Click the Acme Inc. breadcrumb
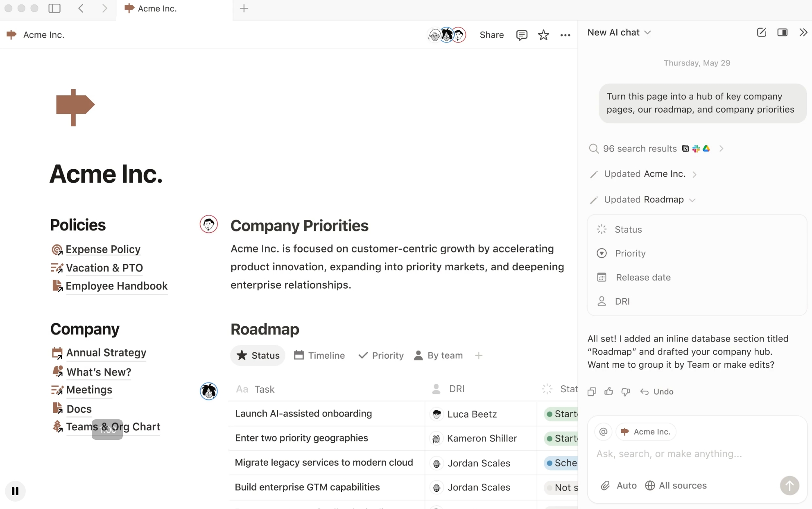812x509 pixels. tap(36, 35)
